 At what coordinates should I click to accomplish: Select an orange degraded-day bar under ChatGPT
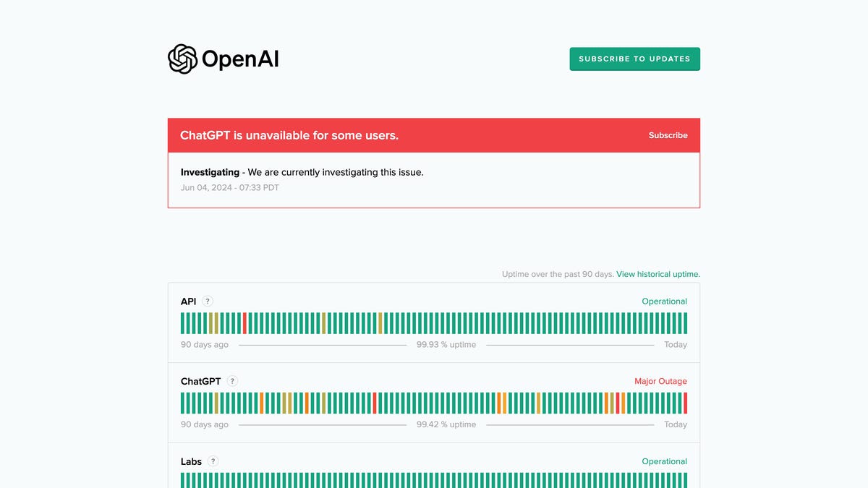tap(307, 403)
